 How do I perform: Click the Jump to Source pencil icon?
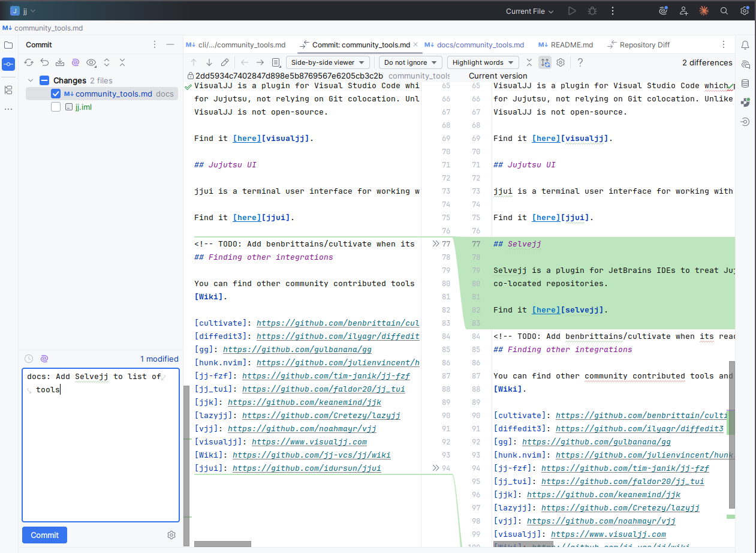225,62
